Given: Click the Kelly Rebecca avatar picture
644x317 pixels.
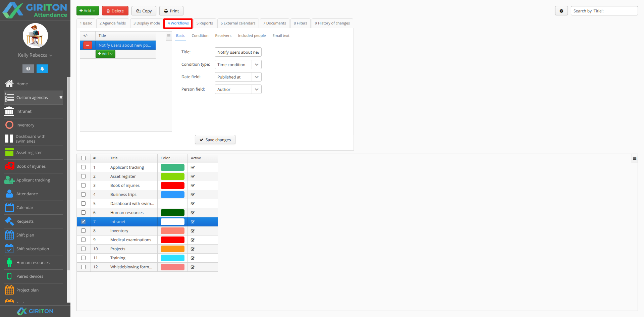Looking at the screenshot, I should (35, 36).
